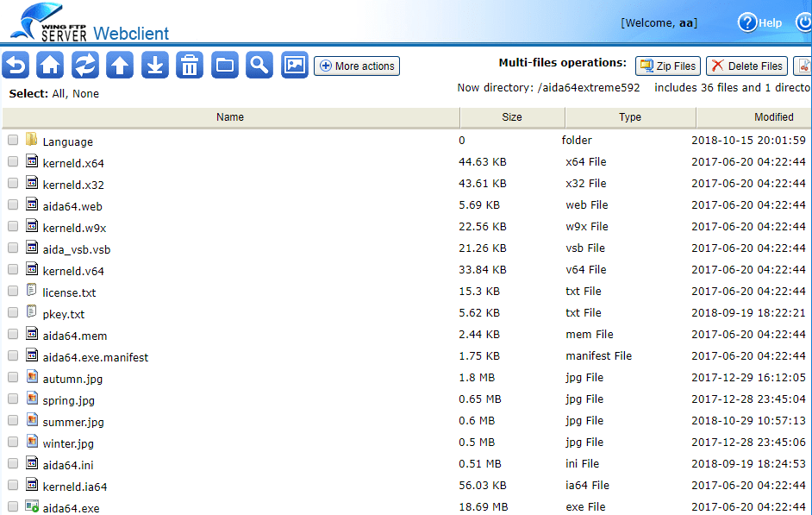Click the 2018-10-29 10:57:13 modified date
812x515 pixels.
click(x=748, y=421)
